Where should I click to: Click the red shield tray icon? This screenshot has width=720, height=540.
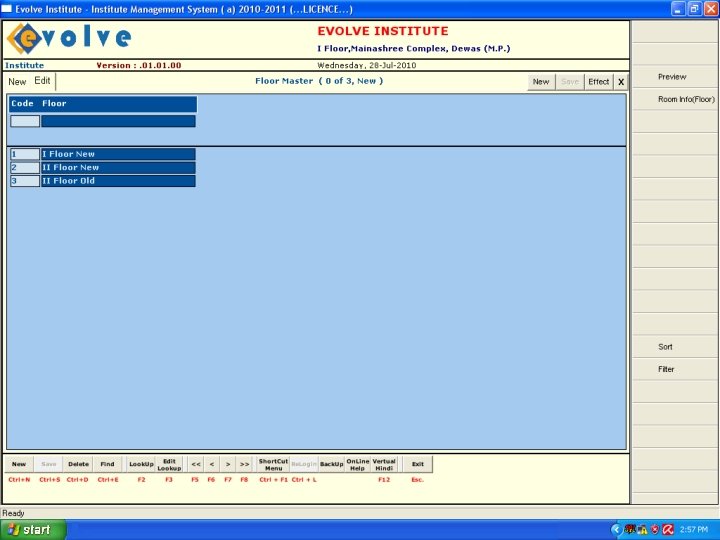655,530
